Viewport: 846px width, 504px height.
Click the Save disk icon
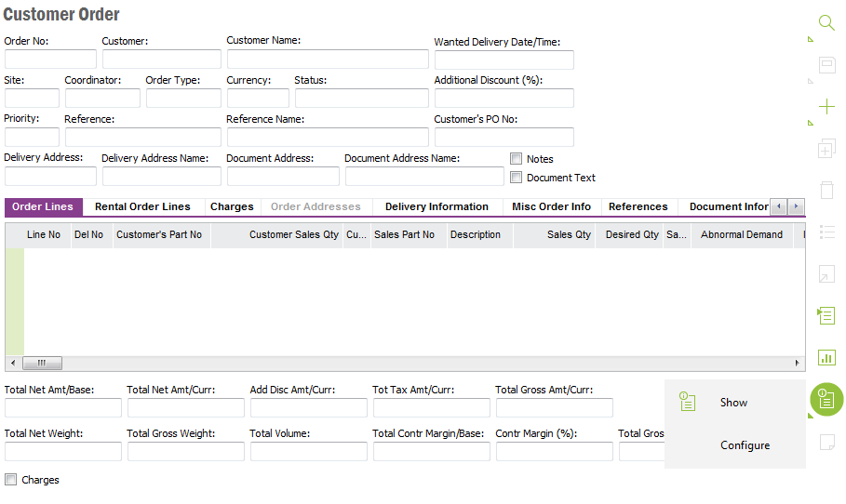click(826, 65)
